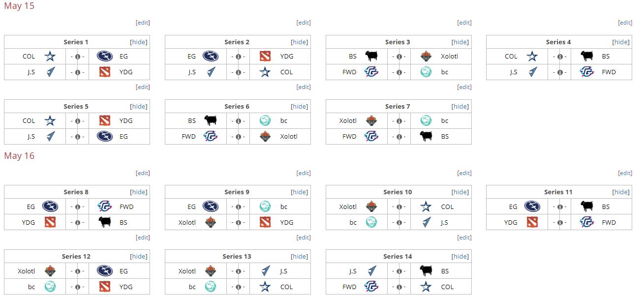Collapse Series 14 using its hide link
Viewport: 644px width, 297px height.
pos(460,257)
